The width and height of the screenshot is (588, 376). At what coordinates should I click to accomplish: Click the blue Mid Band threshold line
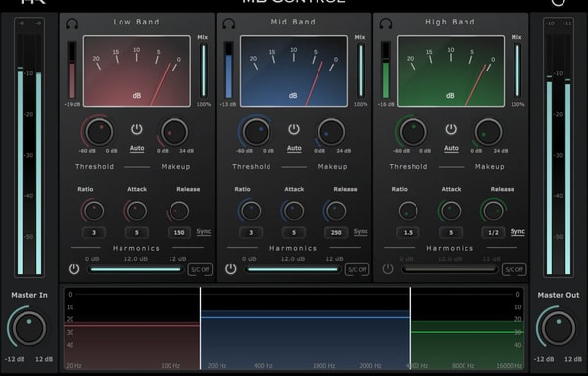click(305, 317)
